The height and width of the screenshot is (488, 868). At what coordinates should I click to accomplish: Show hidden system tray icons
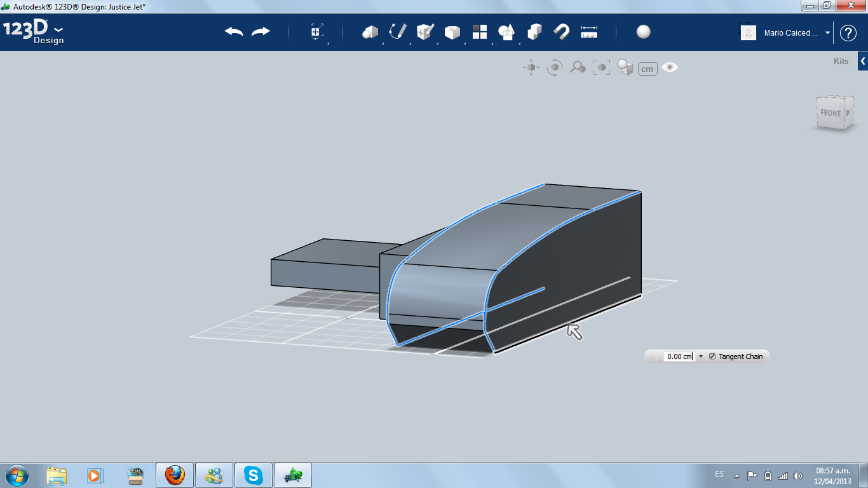click(736, 476)
